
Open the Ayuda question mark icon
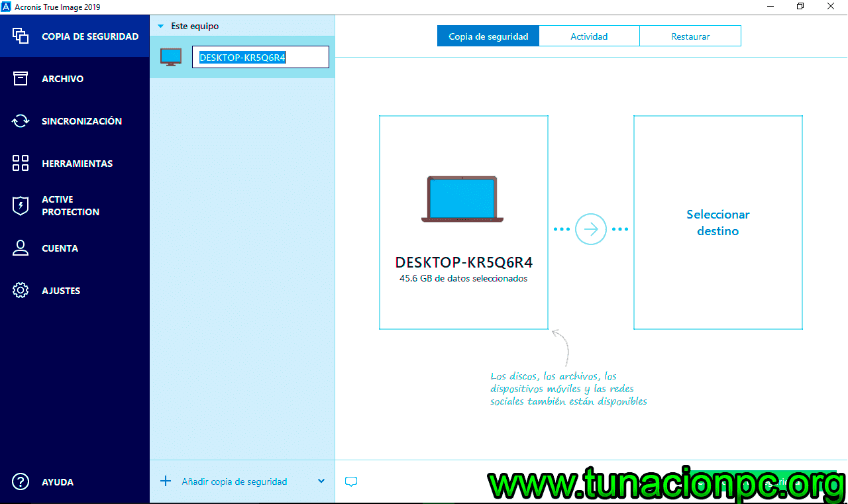click(21, 482)
